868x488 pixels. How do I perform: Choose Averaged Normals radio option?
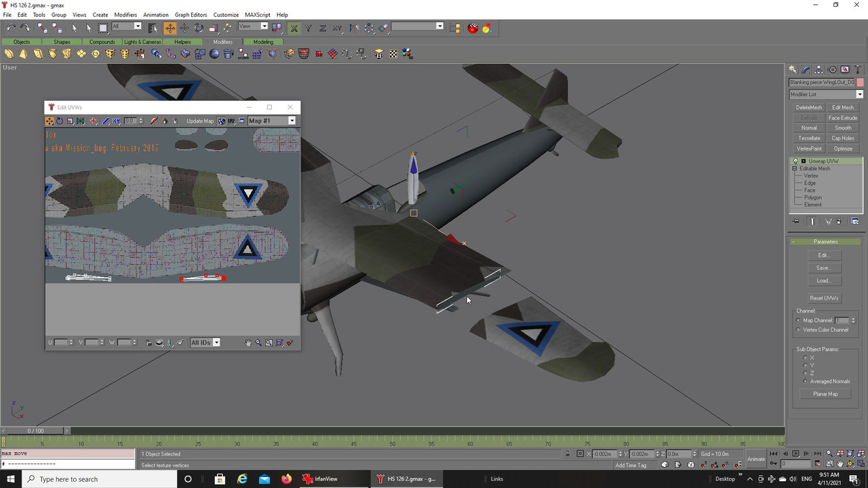(x=806, y=382)
